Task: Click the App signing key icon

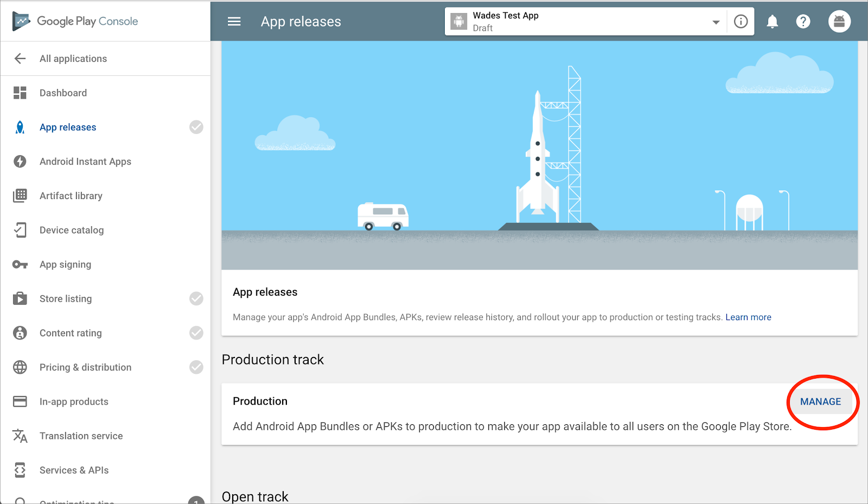Action: pos(20,264)
